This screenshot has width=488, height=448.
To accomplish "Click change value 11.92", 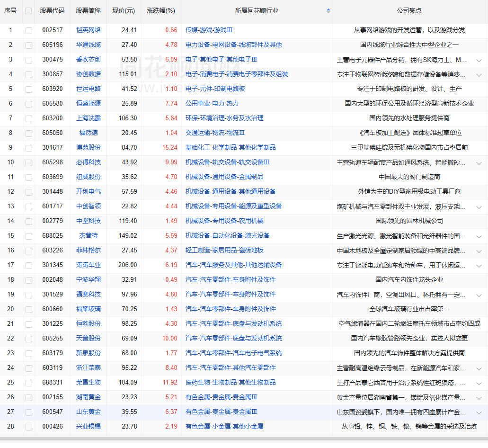I will click(x=169, y=383).
